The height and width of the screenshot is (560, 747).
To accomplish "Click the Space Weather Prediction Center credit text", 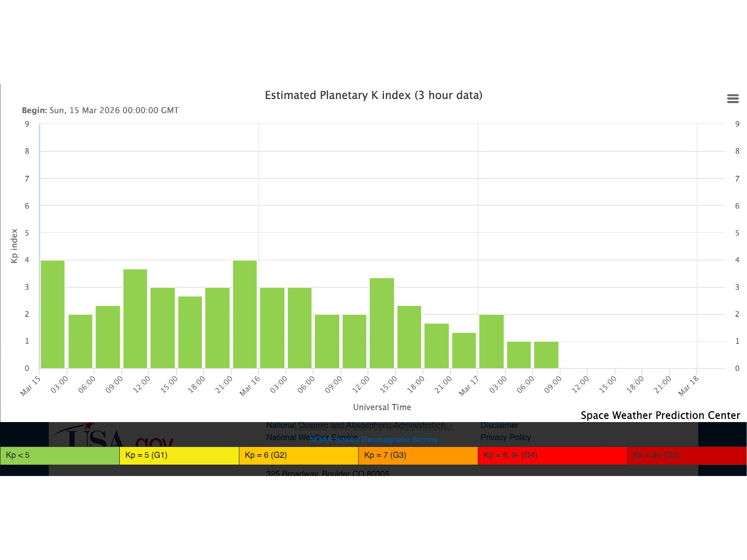I will point(660,415).
